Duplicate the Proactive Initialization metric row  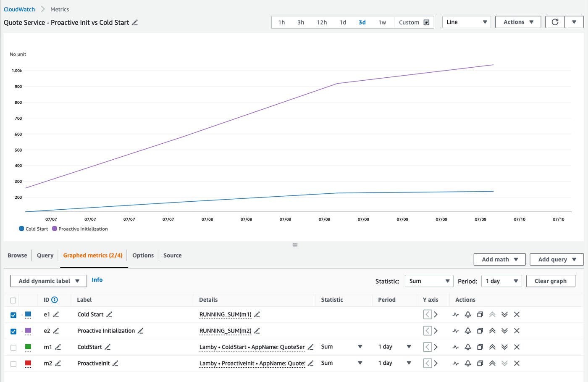click(x=480, y=331)
